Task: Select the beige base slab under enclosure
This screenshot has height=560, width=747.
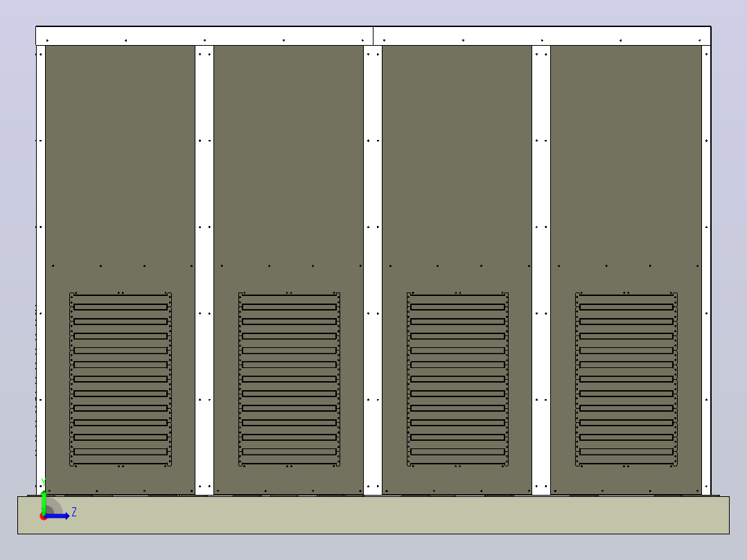Action: [373, 515]
